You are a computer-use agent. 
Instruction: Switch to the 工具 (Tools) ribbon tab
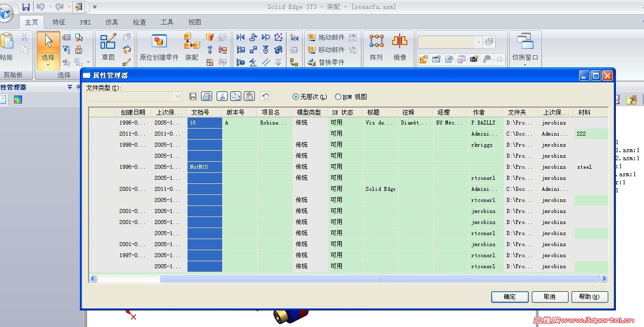point(167,22)
